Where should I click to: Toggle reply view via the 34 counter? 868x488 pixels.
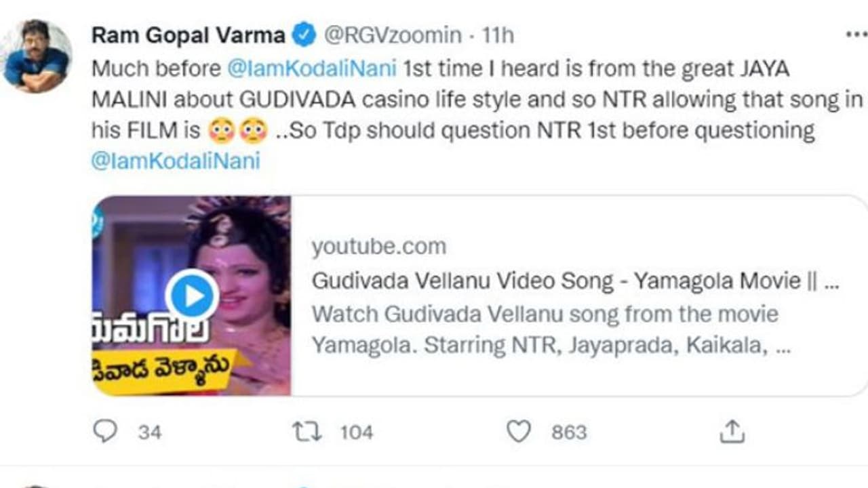(x=149, y=431)
